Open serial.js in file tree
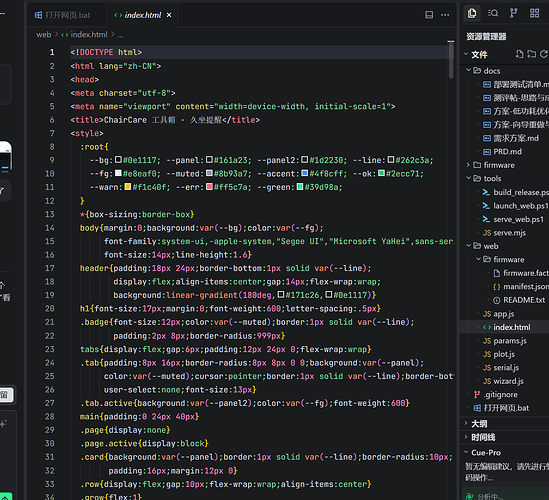Screen dimensions: 549x500 tap(506, 368)
